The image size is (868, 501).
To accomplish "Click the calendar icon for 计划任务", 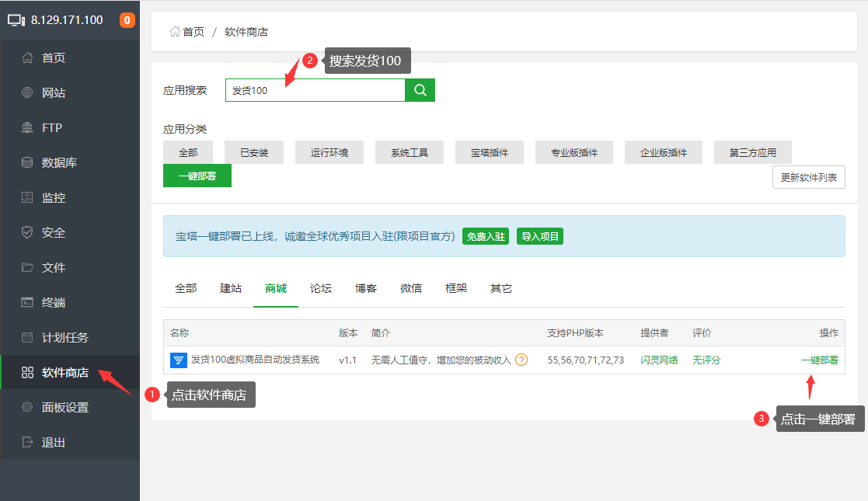I will [x=27, y=337].
